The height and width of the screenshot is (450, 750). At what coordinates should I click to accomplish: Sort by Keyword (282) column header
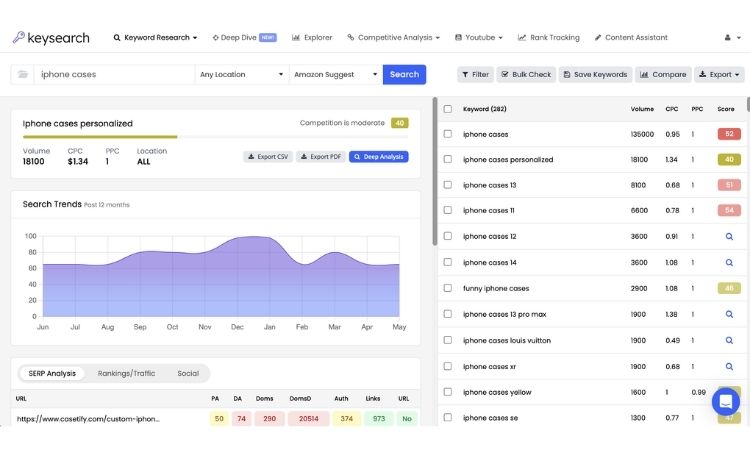click(x=485, y=109)
